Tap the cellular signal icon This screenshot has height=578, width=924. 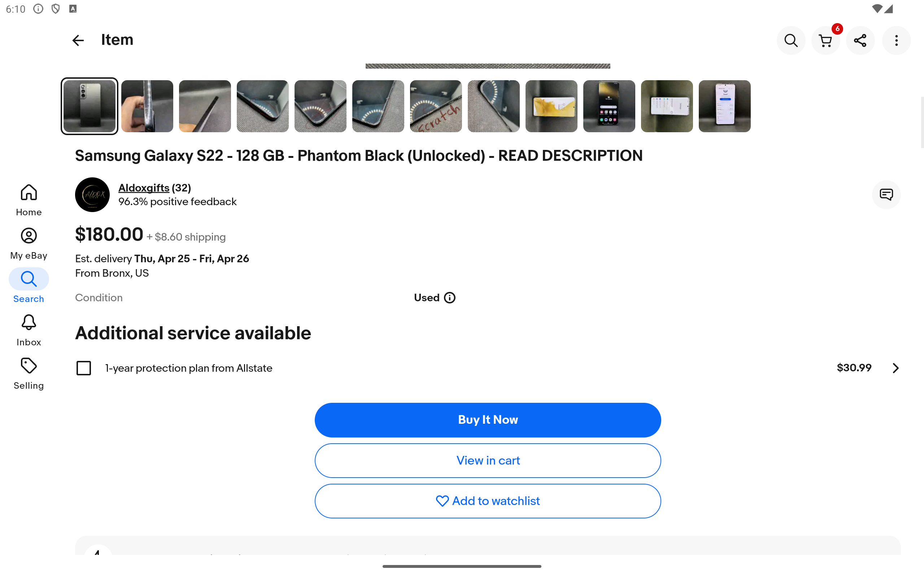click(x=888, y=9)
